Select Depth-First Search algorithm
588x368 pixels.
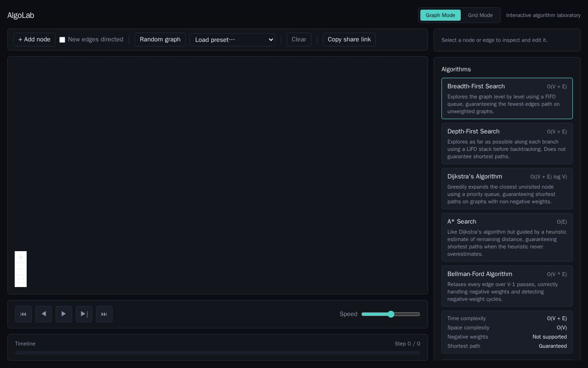pos(507,144)
